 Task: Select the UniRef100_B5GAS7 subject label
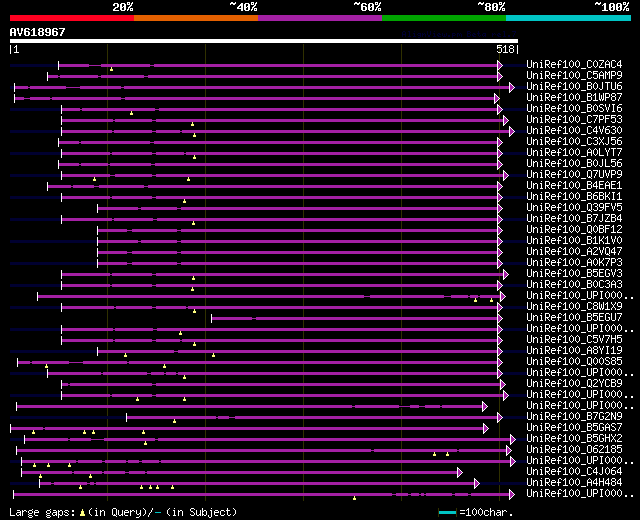pos(574,428)
